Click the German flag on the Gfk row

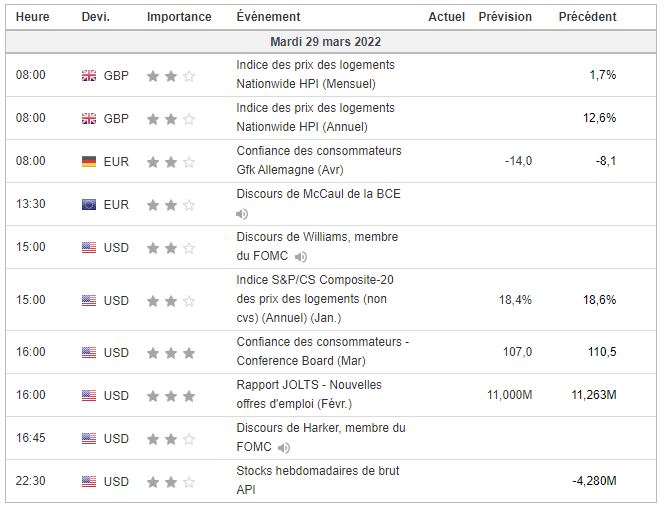[89, 161]
